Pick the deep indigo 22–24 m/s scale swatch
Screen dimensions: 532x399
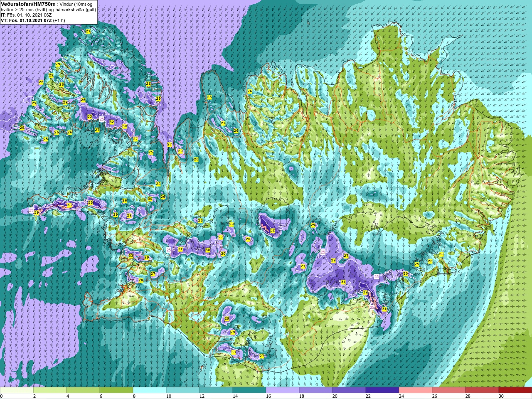tap(382, 390)
